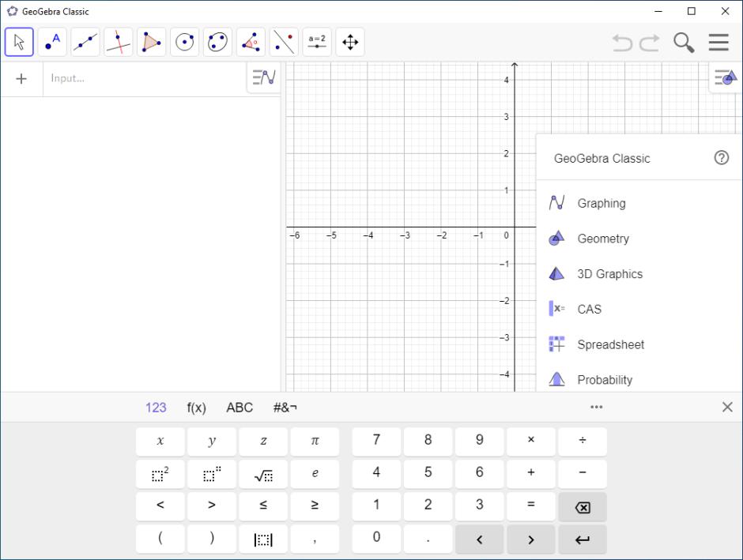Switch to the 3D Graphics perspective
The image size is (743, 560).
[x=639, y=273]
